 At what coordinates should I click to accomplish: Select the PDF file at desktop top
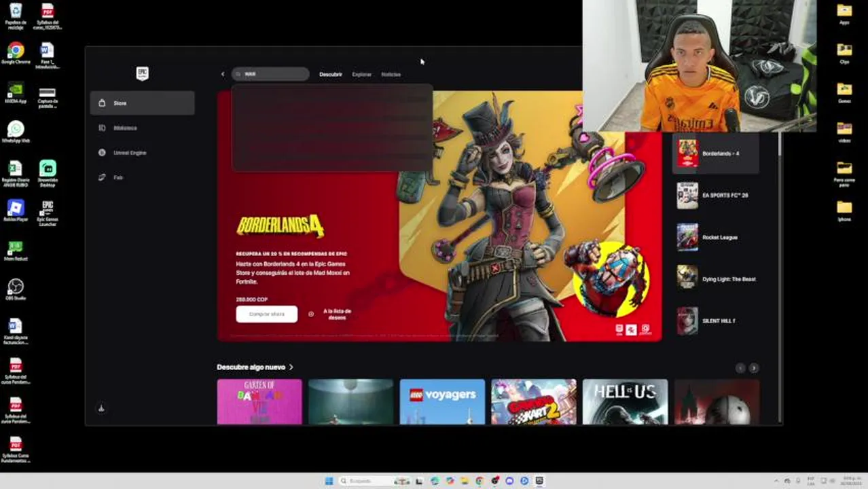(48, 16)
